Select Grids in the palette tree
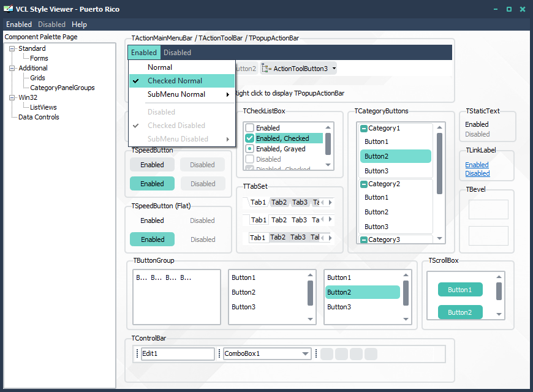533x392 pixels. click(37, 78)
